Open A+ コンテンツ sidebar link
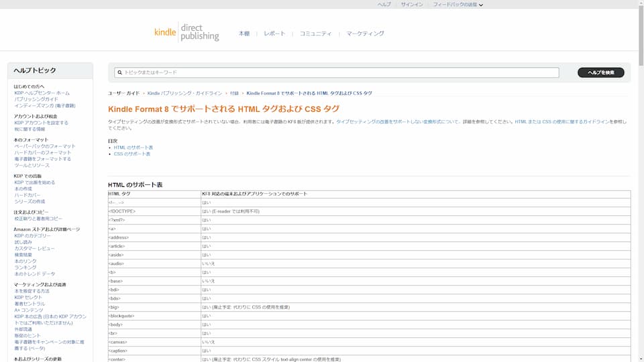 29,310
